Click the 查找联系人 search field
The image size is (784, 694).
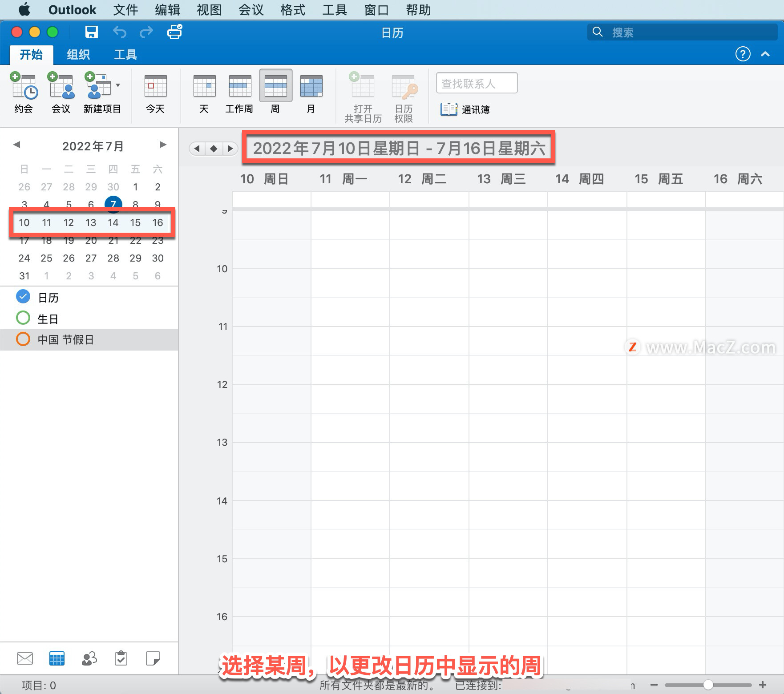coord(477,83)
